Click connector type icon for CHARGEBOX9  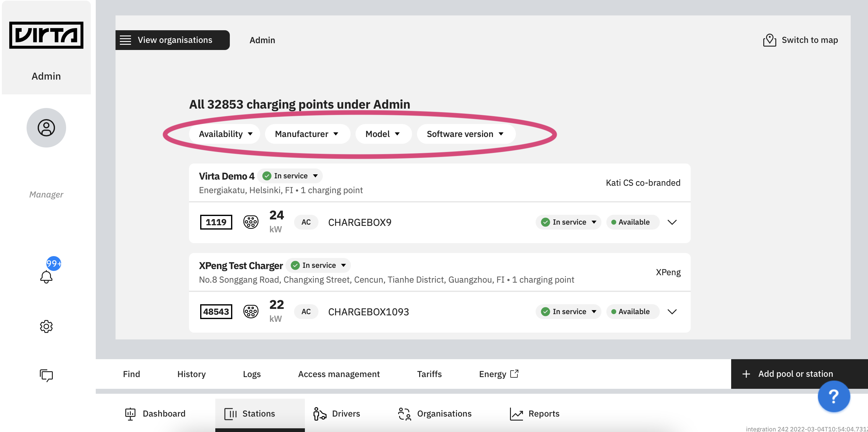point(251,222)
